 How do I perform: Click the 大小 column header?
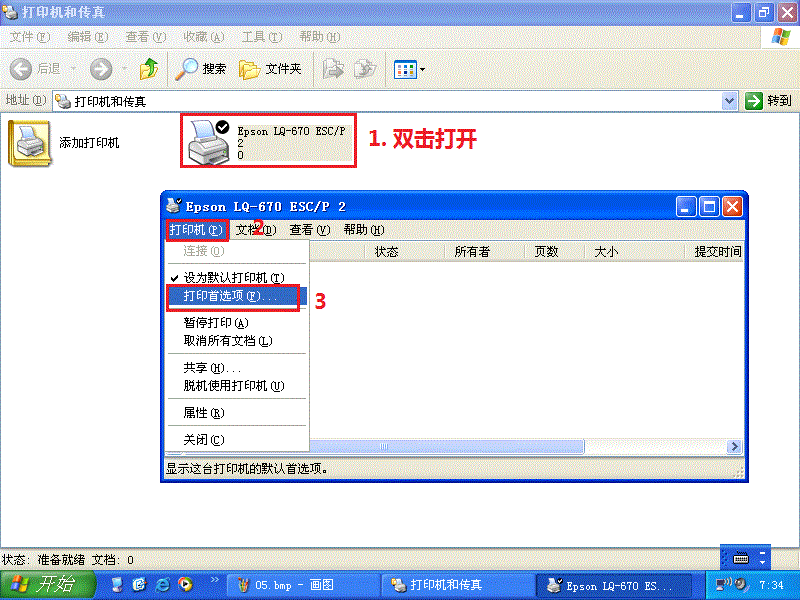coord(634,252)
